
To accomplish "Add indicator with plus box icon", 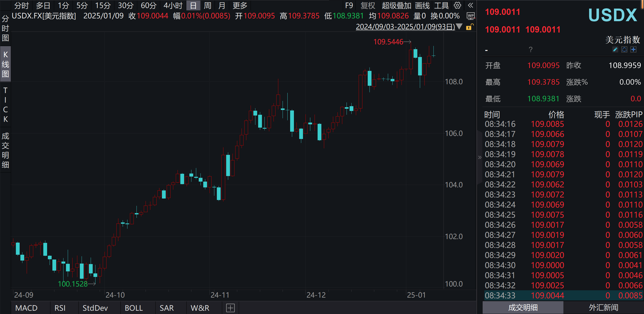I will point(230,308).
